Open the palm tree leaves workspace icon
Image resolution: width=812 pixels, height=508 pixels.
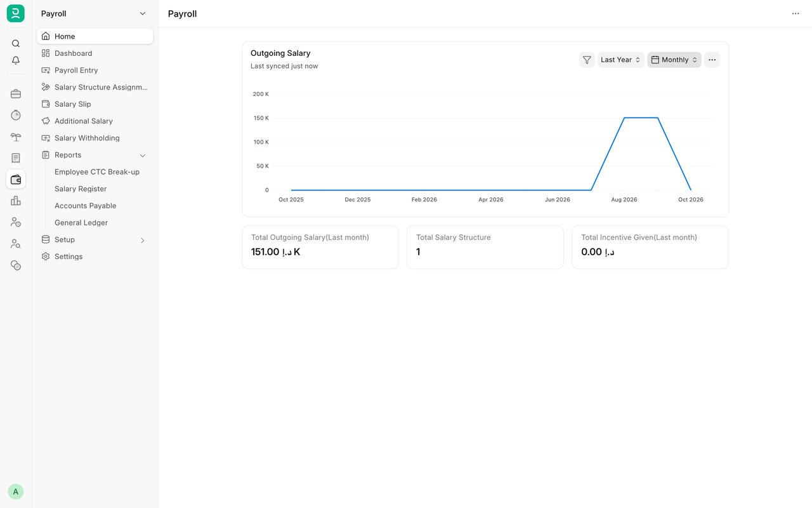[x=16, y=137]
